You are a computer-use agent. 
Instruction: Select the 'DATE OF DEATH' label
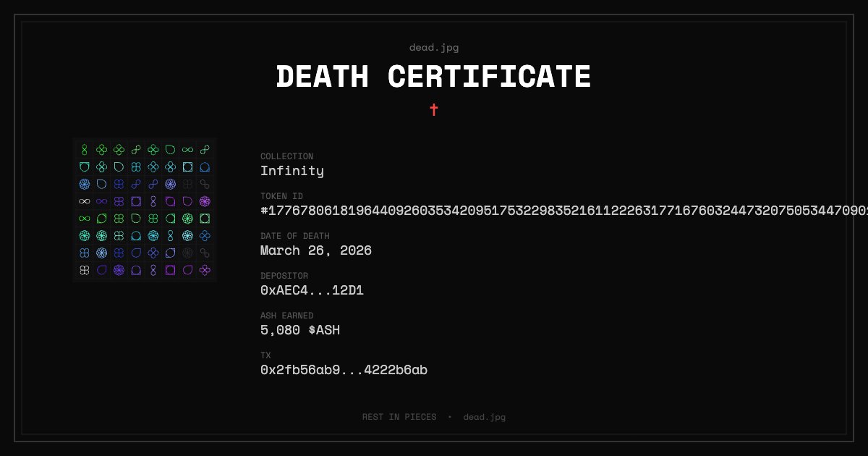tap(295, 236)
